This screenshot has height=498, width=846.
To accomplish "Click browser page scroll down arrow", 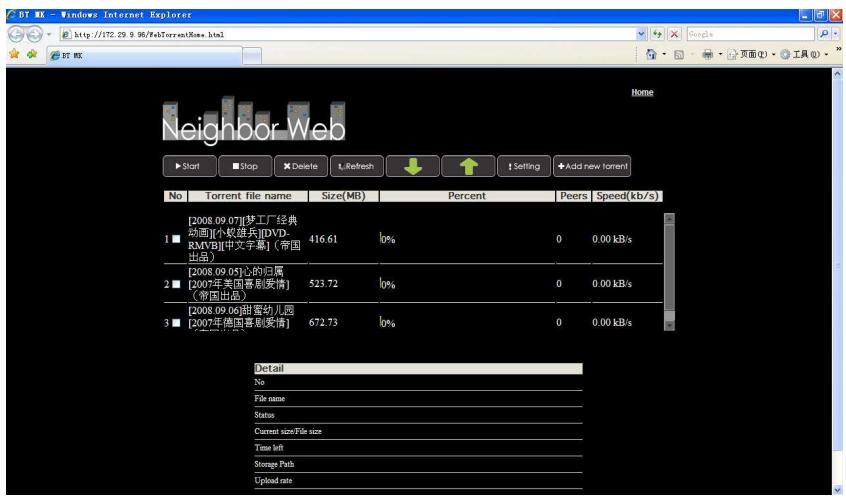I will 837,489.
